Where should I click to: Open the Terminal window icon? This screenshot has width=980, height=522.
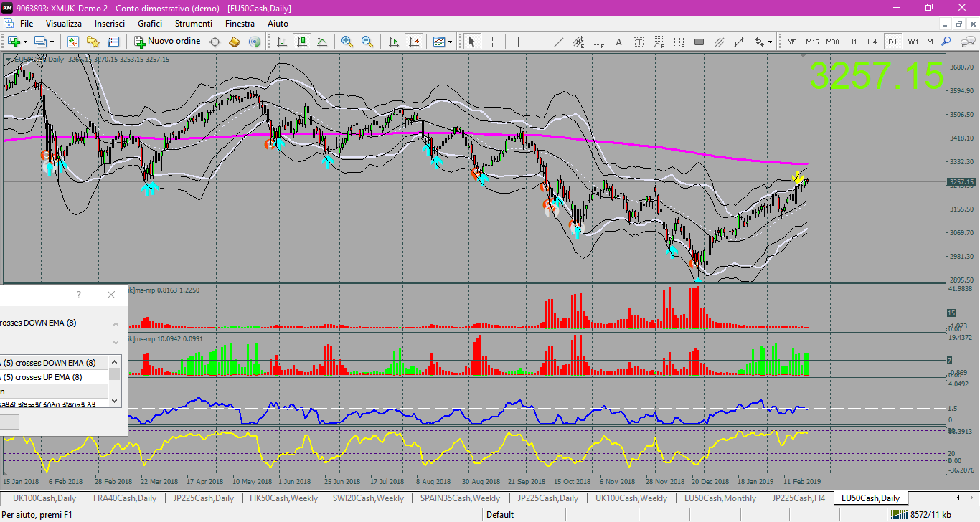pos(113,42)
